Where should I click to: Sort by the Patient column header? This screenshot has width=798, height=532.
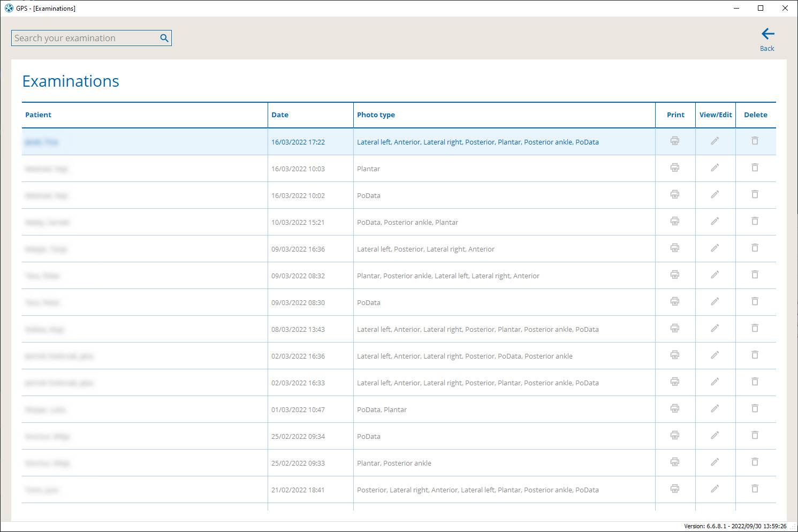pos(39,115)
